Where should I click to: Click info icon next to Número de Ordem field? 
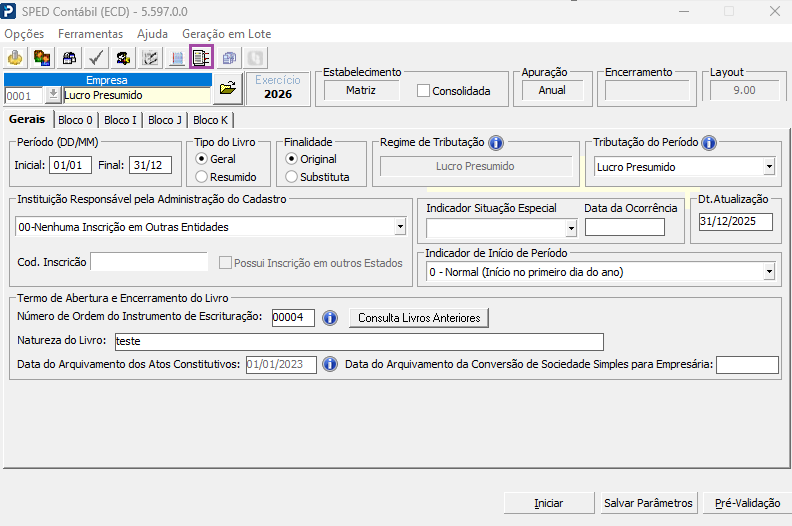point(330,318)
